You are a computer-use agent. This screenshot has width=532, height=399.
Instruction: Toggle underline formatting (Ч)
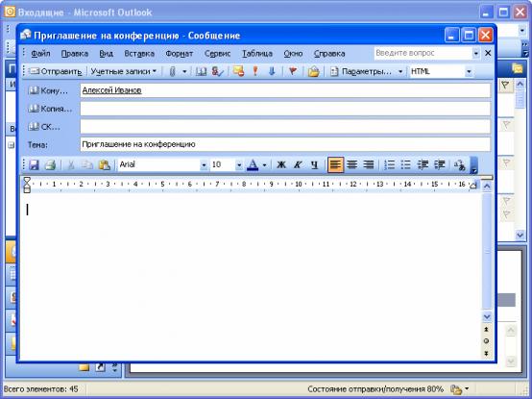pos(314,165)
